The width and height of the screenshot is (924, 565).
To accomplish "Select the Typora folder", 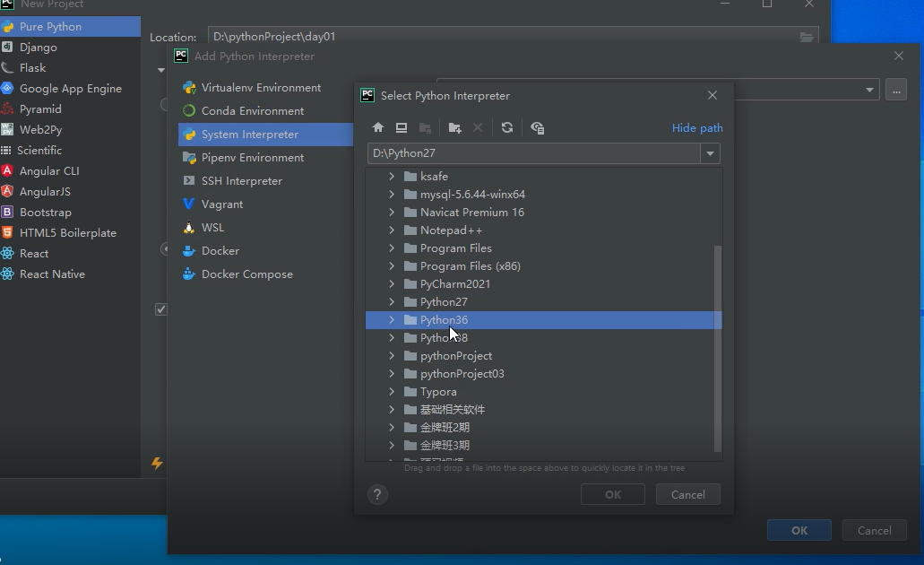I will 438,392.
